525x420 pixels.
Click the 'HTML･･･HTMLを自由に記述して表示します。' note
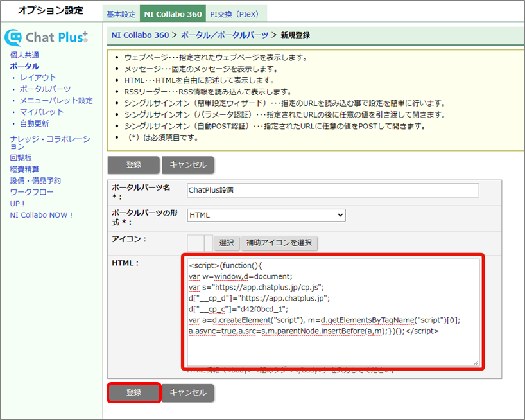click(x=200, y=80)
